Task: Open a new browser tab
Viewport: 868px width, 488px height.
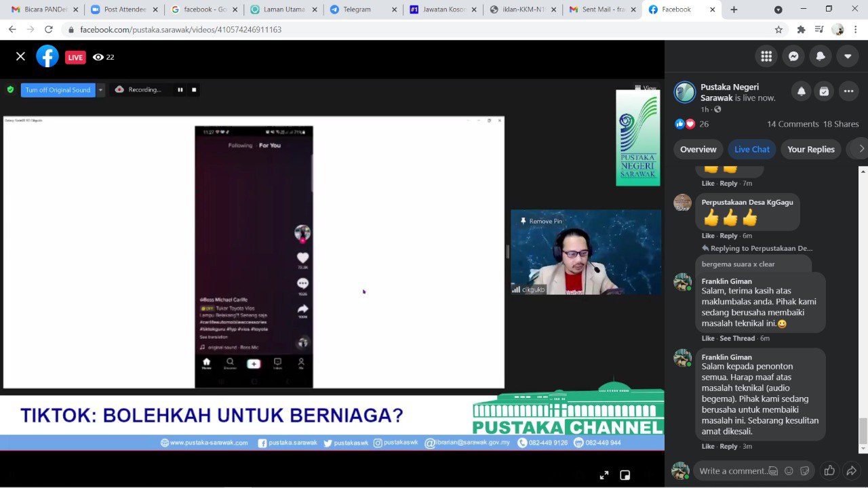Action: (x=734, y=9)
